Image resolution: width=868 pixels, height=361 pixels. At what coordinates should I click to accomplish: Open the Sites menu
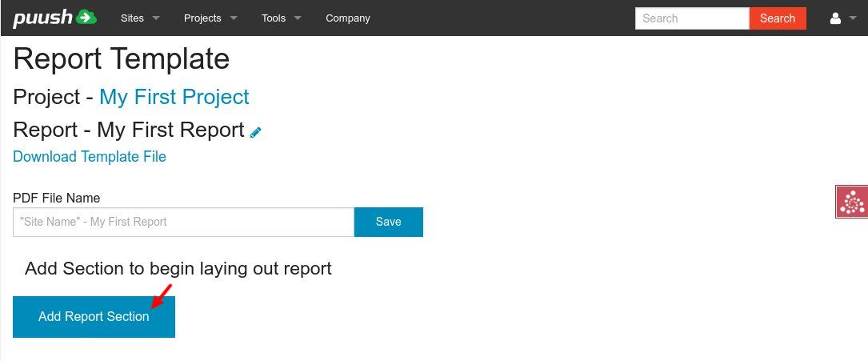coord(132,18)
